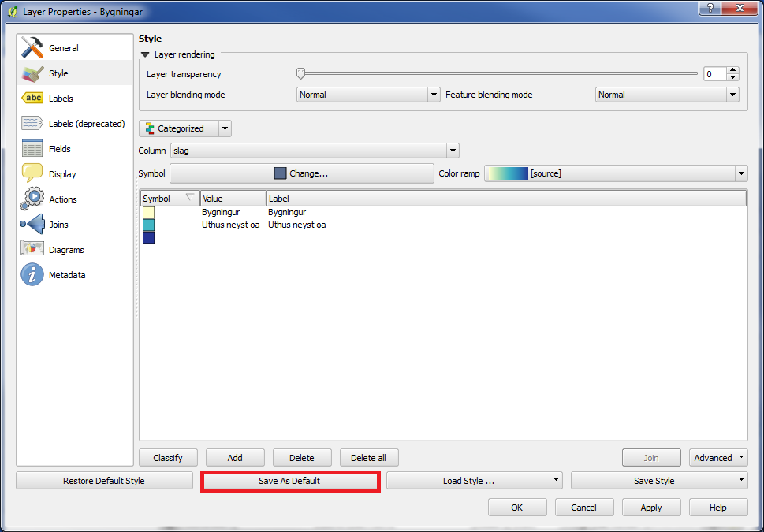Screen dimensions: 764x532
Task: Open the Actions gear icon
Action: coord(32,199)
